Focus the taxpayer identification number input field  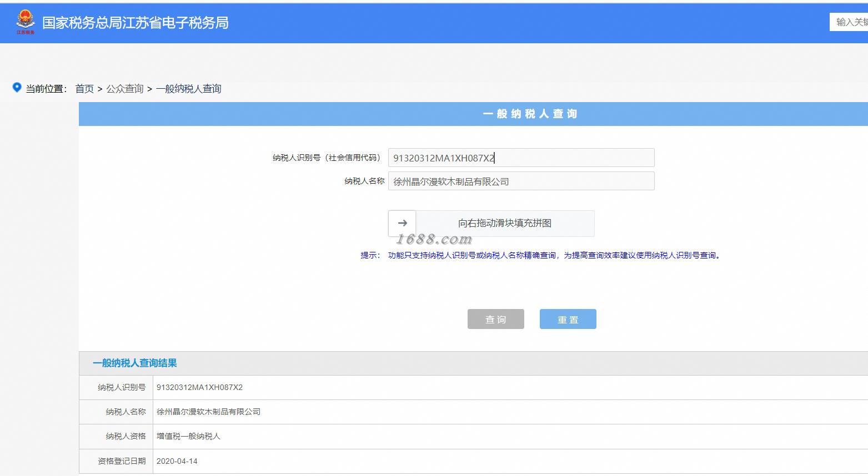click(521, 158)
